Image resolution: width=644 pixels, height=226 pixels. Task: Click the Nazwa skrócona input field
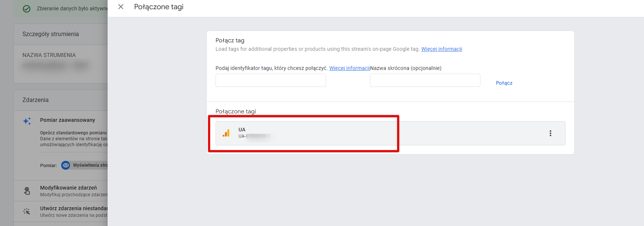tap(425, 80)
